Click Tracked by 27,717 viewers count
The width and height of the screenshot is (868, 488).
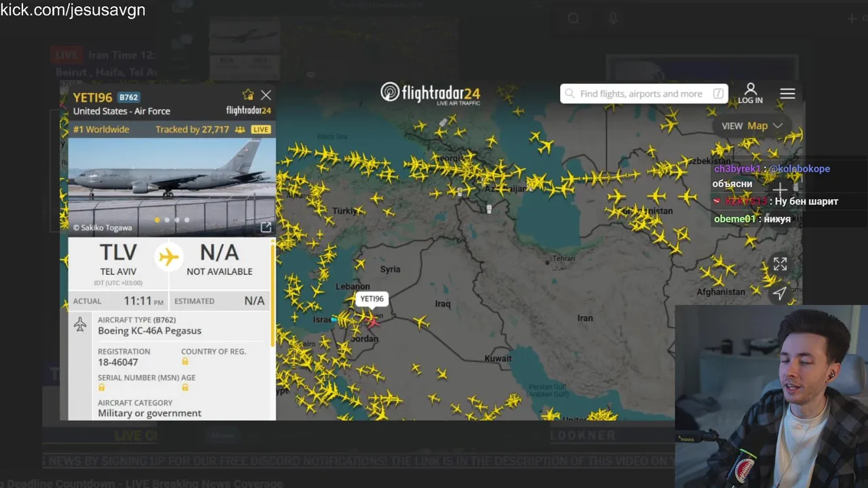(192, 129)
